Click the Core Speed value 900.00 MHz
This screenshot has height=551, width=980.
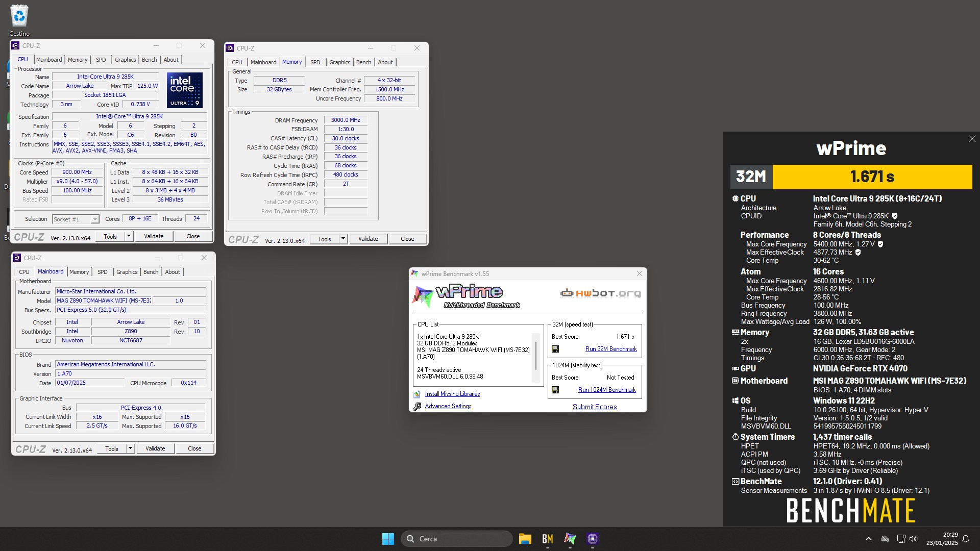77,172
